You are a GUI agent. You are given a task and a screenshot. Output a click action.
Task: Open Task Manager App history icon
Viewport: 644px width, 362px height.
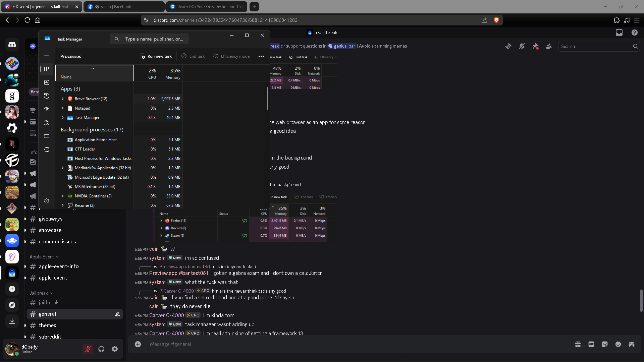(47, 96)
